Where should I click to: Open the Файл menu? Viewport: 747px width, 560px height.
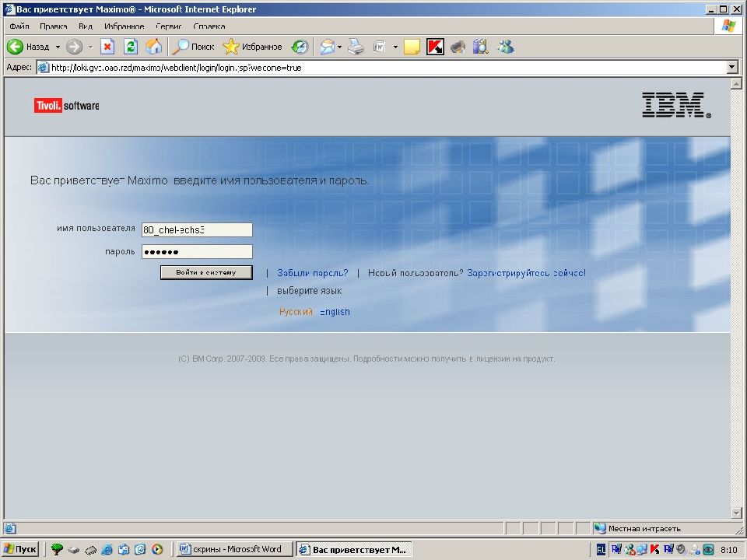click(x=19, y=26)
